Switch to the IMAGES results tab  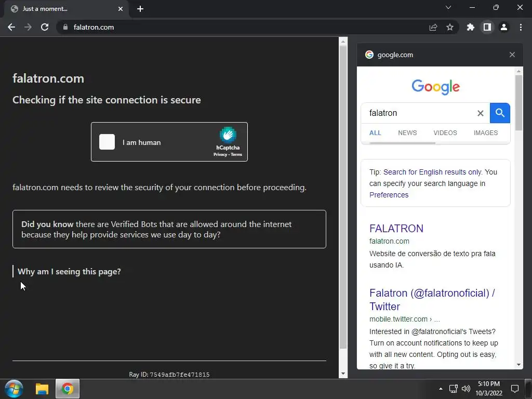pos(486,132)
